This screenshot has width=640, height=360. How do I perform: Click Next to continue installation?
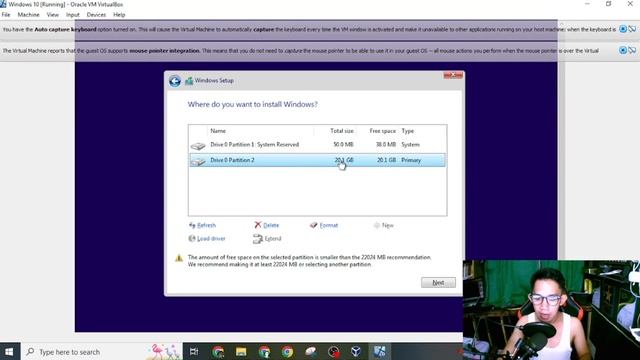(x=438, y=282)
